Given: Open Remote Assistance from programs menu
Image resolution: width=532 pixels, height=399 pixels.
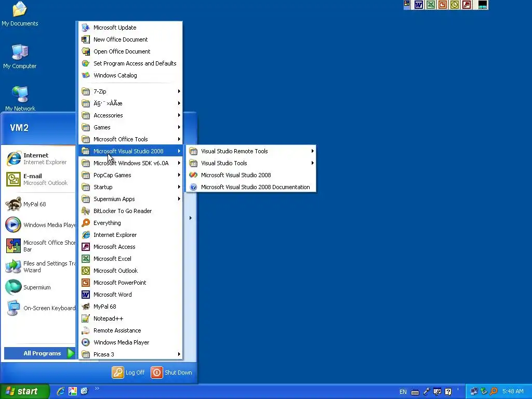Looking at the screenshot, I should 130,330.
